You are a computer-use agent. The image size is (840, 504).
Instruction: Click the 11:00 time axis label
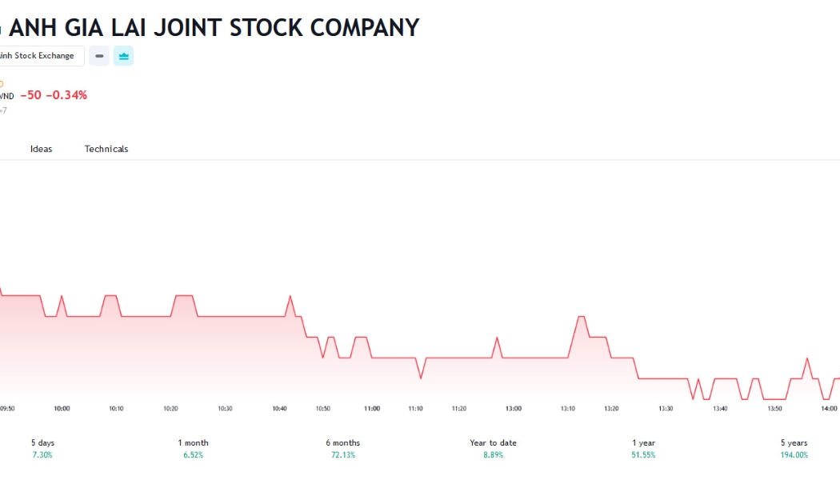[x=372, y=409]
